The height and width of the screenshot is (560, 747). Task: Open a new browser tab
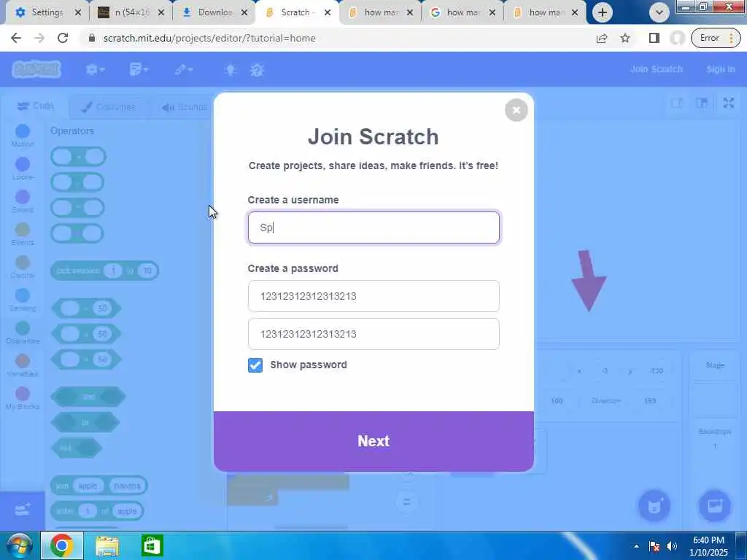pyautogui.click(x=602, y=12)
